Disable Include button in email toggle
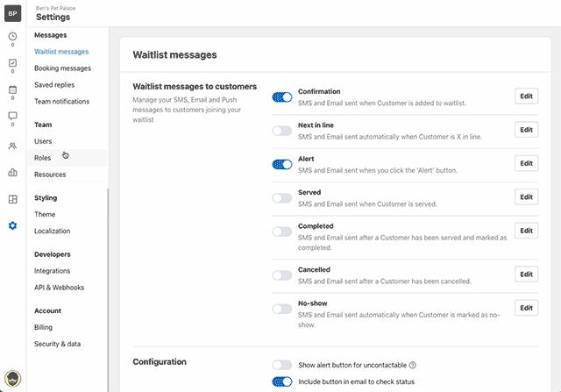Viewport: 561px width, 392px height. (282, 382)
